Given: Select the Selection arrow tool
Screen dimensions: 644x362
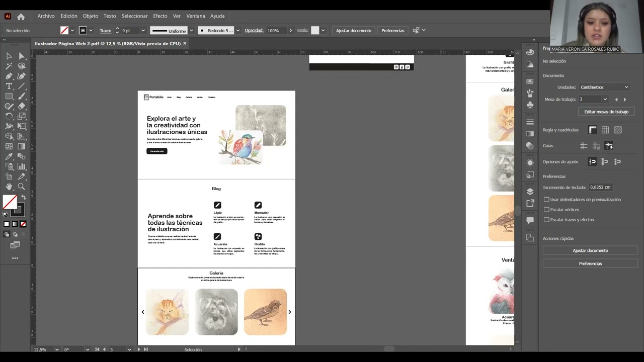Looking at the screenshot, I should 9,56.
